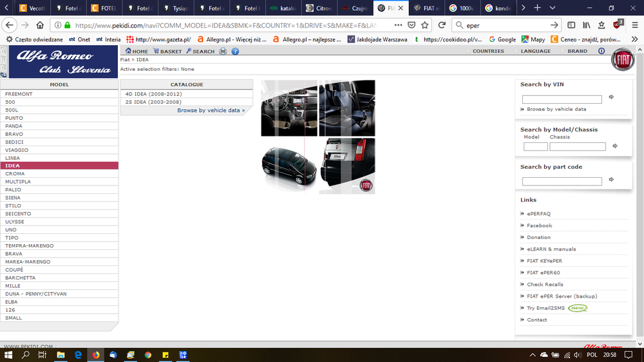
Task: Open the eLEARN & manuals link
Action: point(551,249)
